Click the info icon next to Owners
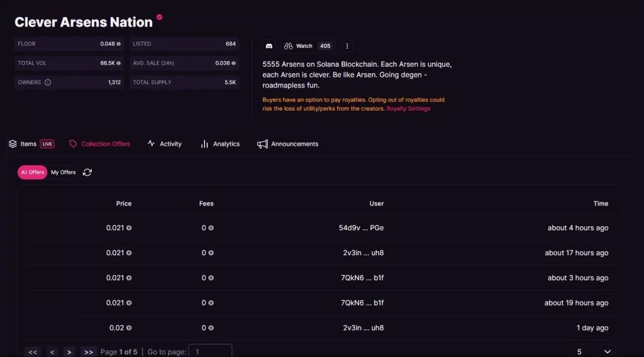 (x=48, y=82)
